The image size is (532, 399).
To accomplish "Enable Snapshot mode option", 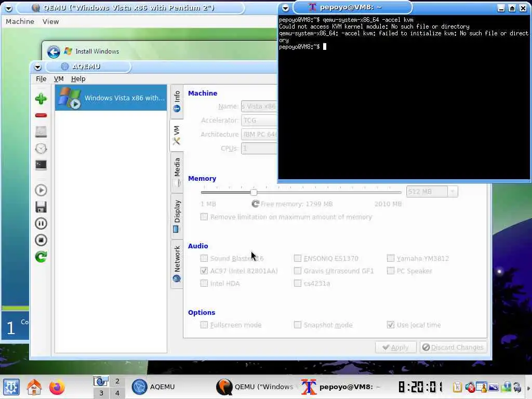I will coord(298,325).
